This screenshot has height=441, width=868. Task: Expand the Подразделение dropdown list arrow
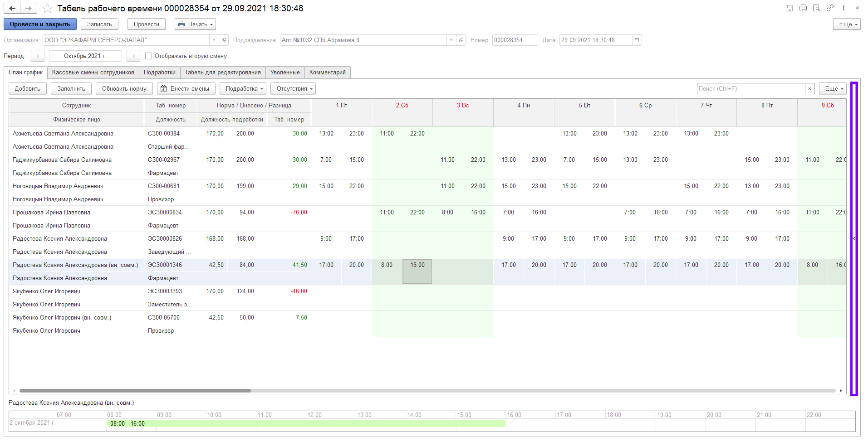coord(451,40)
